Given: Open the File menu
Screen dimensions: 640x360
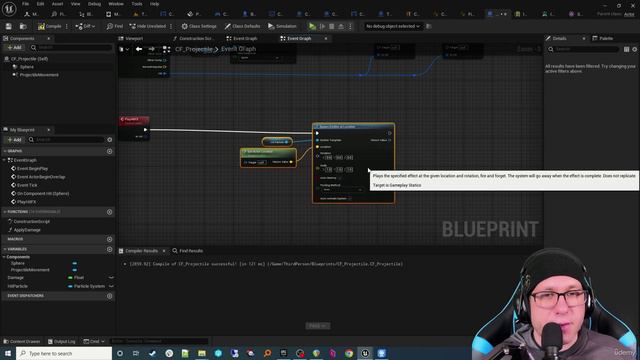Looking at the screenshot, I should 25,4.
